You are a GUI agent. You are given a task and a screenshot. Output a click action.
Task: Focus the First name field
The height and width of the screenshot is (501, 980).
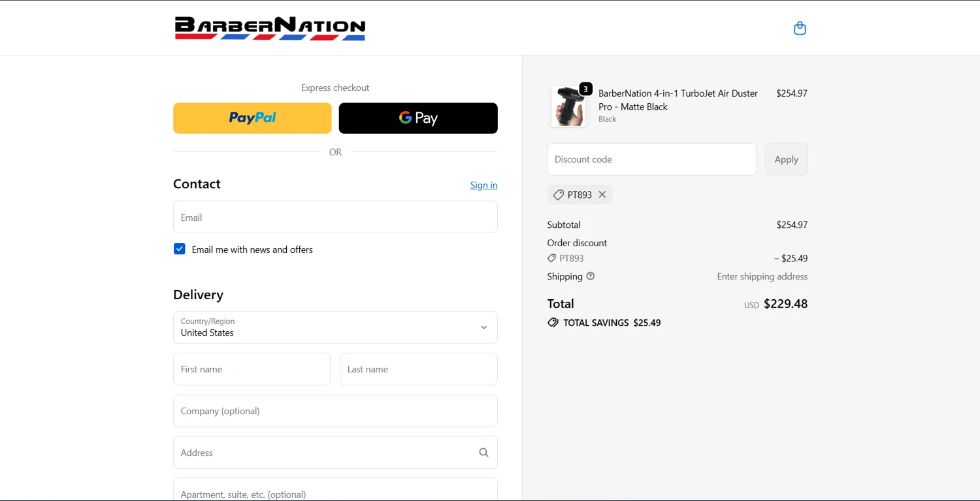pyautogui.click(x=252, y=369)
